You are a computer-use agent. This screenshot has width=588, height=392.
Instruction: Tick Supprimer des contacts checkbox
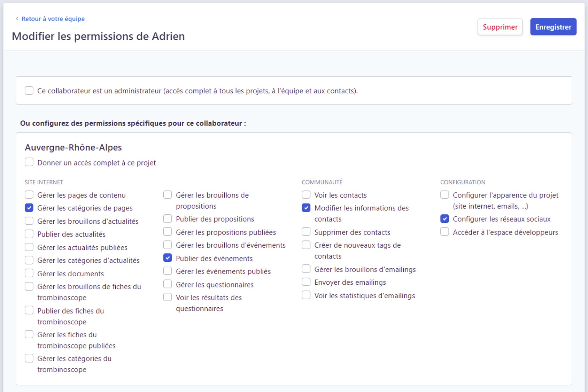[306, 232]
